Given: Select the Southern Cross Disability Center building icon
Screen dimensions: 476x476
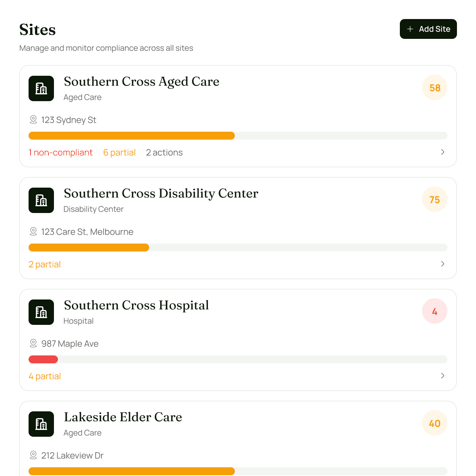Looking at the screenshot, I should (x=41, y=200).
